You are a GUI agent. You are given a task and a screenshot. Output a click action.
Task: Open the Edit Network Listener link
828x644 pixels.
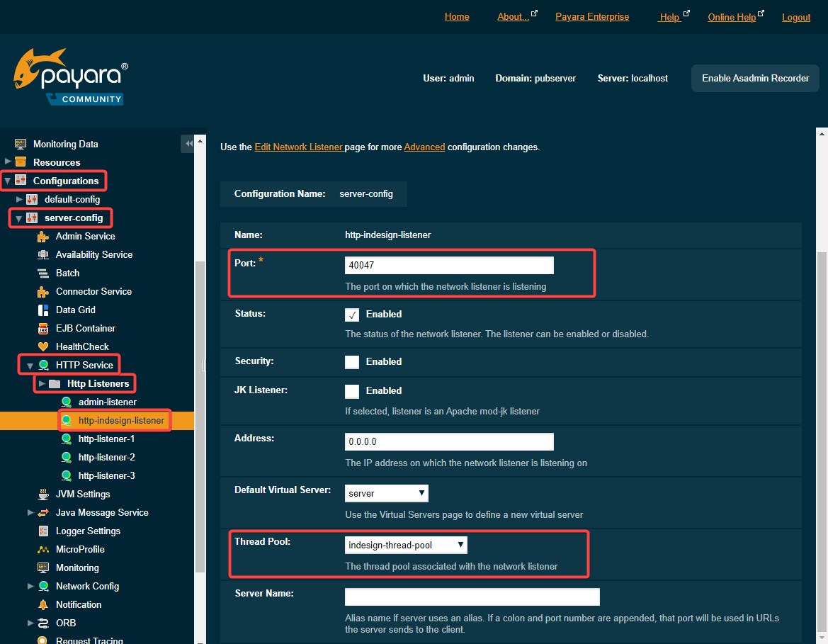click(298, 147)
